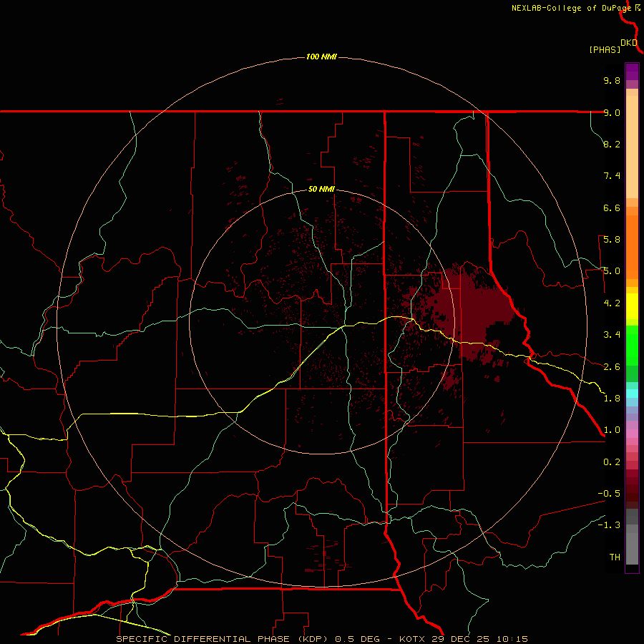Click the 9.0 value on the color scale
Viewport: 644px width, 644px height.
[x=612, y=112]
